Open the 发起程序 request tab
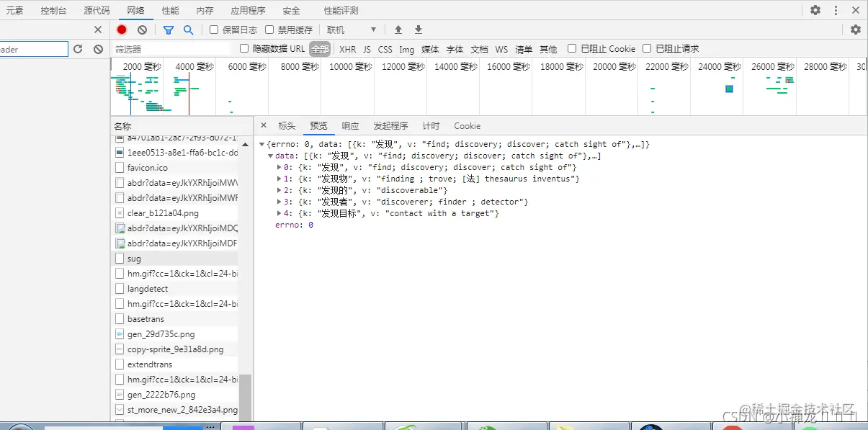 tap(390, 125)
